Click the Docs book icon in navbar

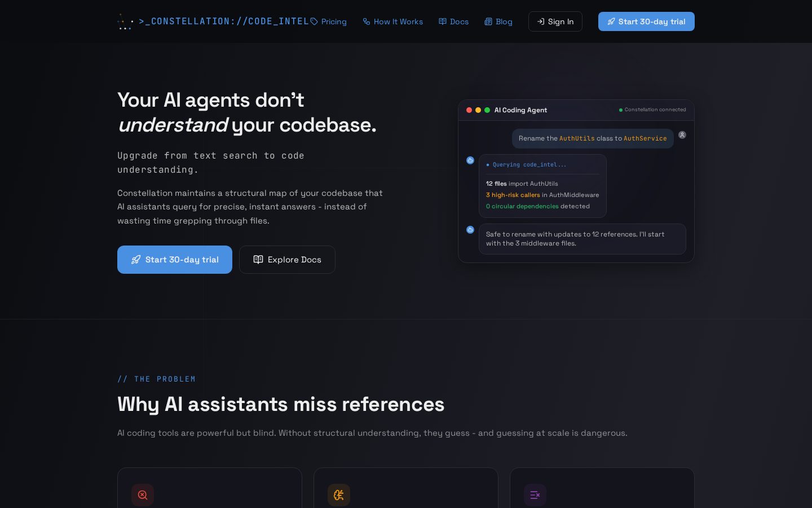coord(443,21)
